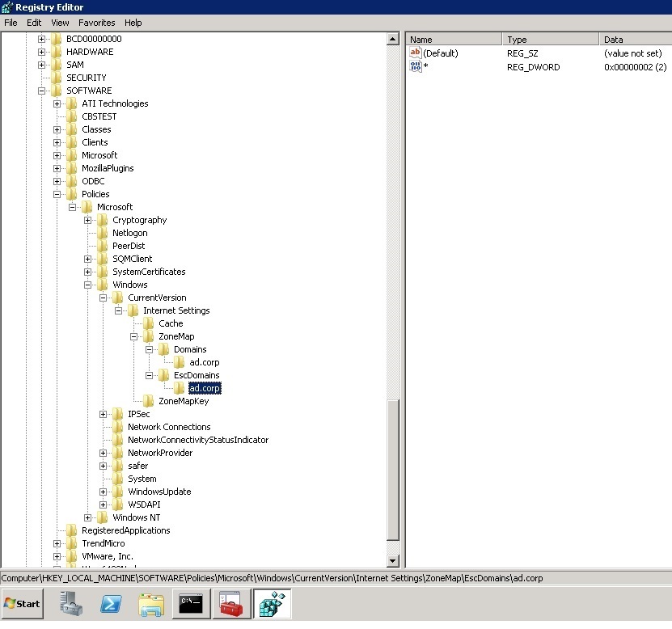The width and height of the screenshot is (672, 629).
Task: Click the Start button
Action: [x=21, y=604]
